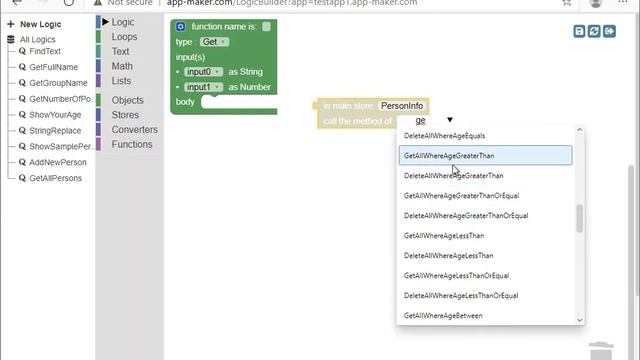
Task: Click the exit icon in top right
Action: [x=609, y=31]
